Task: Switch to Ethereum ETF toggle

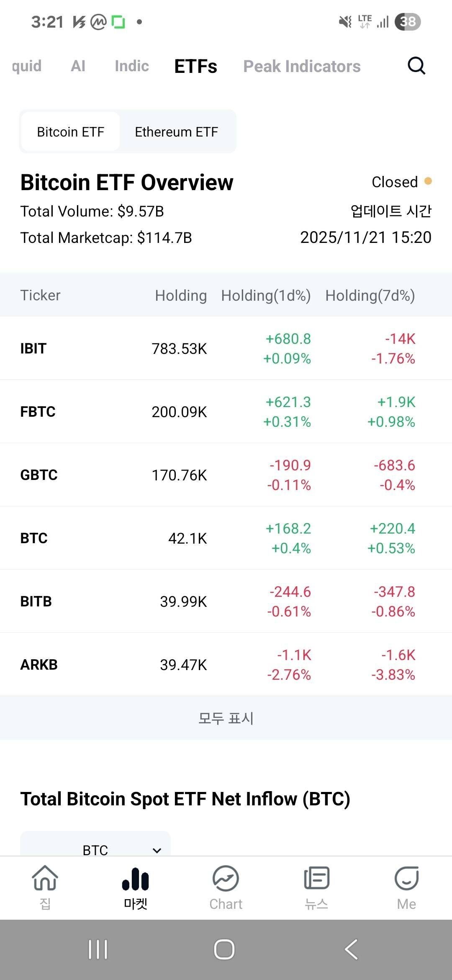Action: (176, 132)
